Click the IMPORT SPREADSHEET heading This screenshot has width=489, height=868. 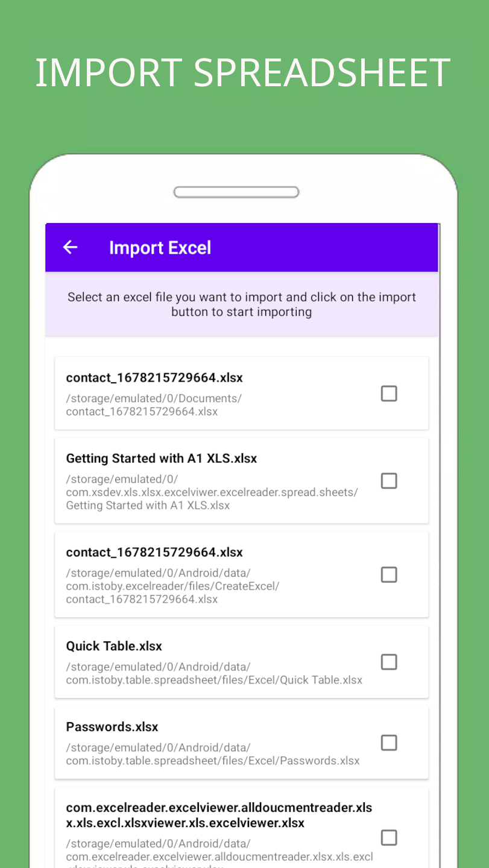click(243, 73)
